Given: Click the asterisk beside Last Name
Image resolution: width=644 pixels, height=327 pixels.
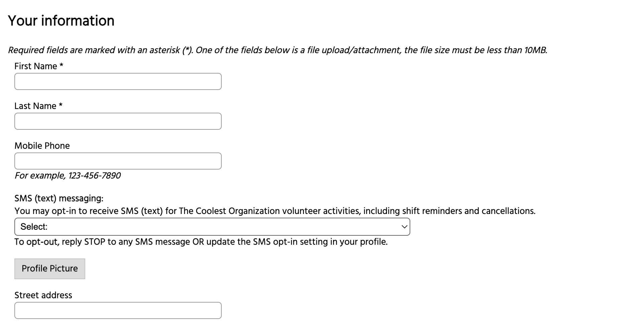Looking at the screenshot, I should (61, 105).
